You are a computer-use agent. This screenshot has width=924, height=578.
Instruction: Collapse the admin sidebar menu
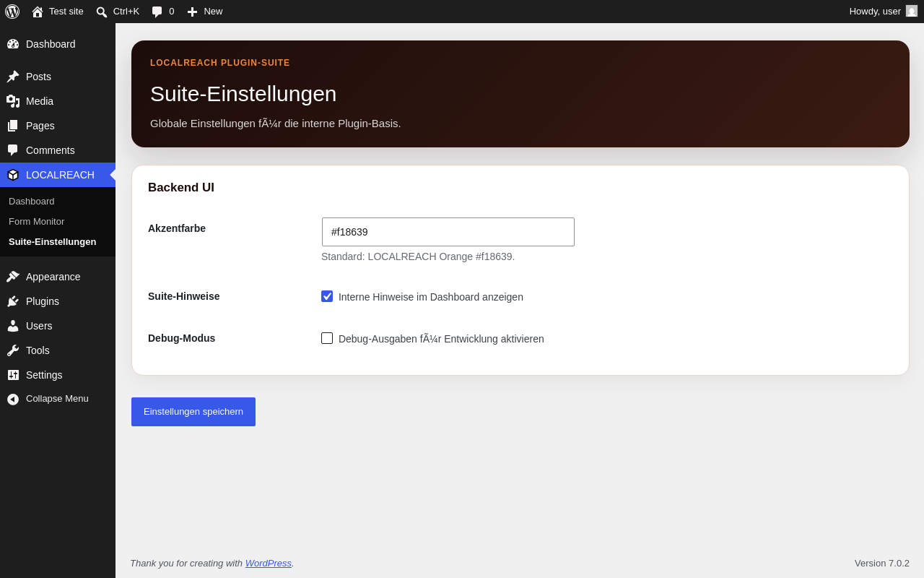pyautogui.click(x=58, y=399)
